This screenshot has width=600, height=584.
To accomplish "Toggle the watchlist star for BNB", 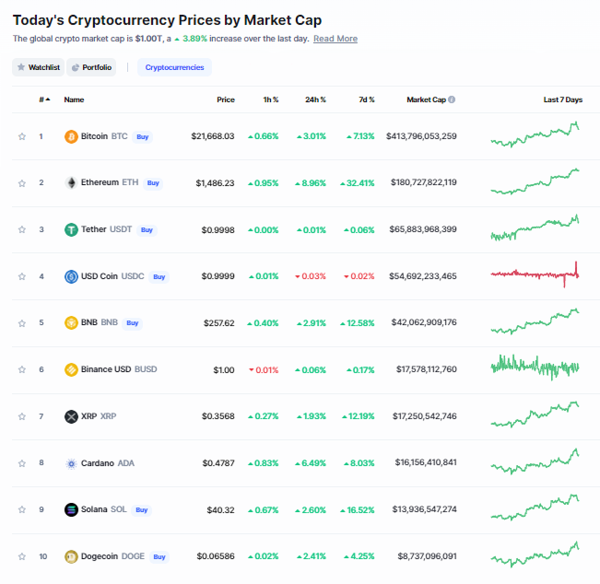I will click(22, 323).
